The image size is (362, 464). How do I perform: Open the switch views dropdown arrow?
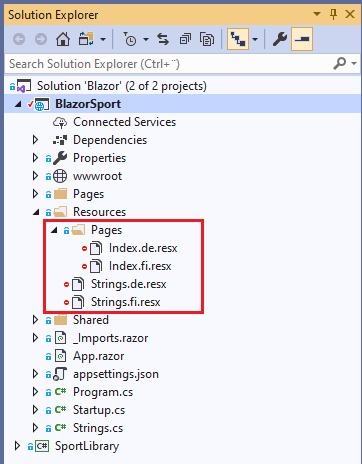pyautogui.click(x=103, y=40)
